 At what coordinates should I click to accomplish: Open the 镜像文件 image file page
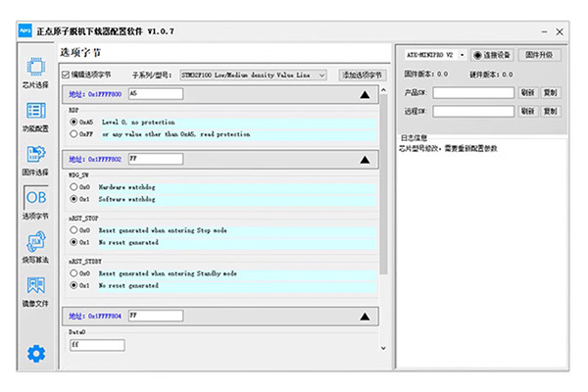tap(35, 290)
